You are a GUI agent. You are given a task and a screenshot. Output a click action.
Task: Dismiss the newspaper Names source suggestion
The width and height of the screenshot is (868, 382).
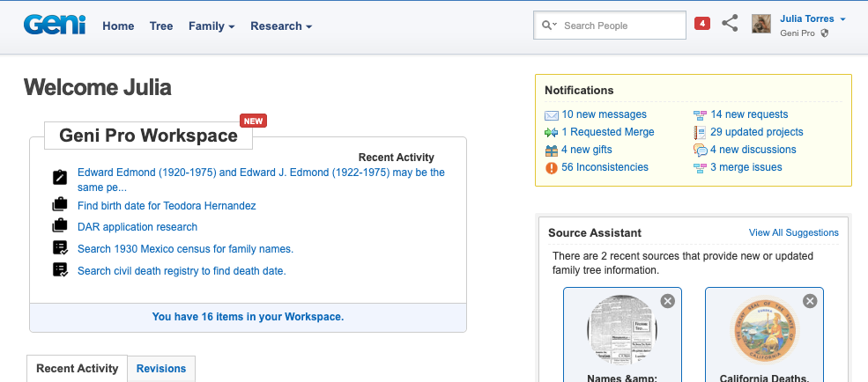[668, 301]
